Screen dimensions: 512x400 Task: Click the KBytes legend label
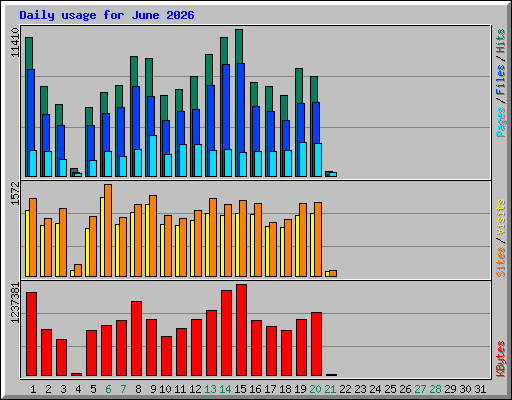coord(501,359)
